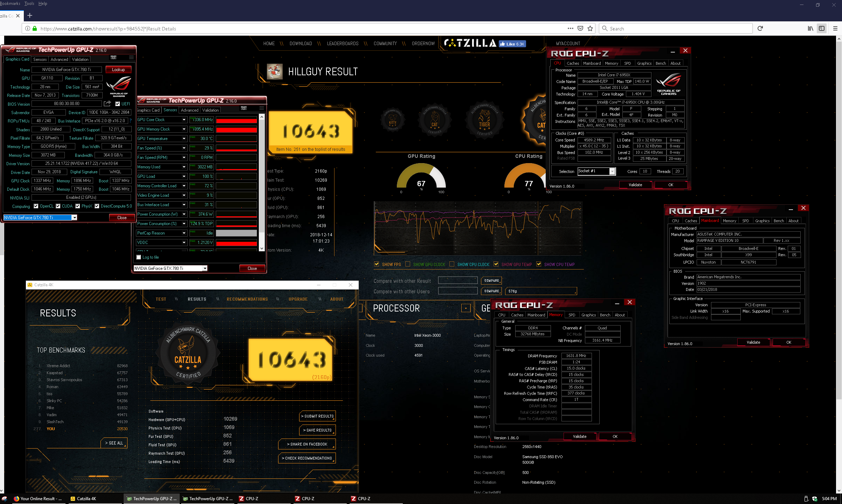The width and height of the screenshot is (842, 504).
Task: Click the GPU-Z Sensors vertical scrollbar
Action: [262, 182]
